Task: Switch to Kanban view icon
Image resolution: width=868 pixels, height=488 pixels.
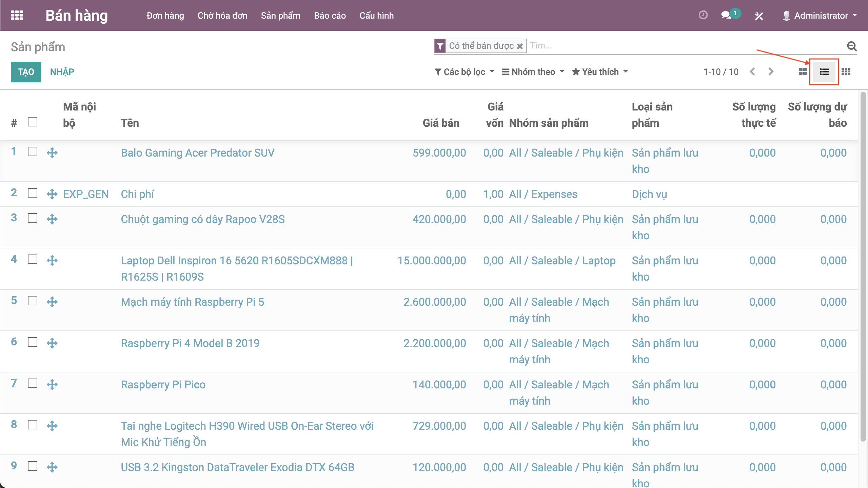Action: coord(803,72)
